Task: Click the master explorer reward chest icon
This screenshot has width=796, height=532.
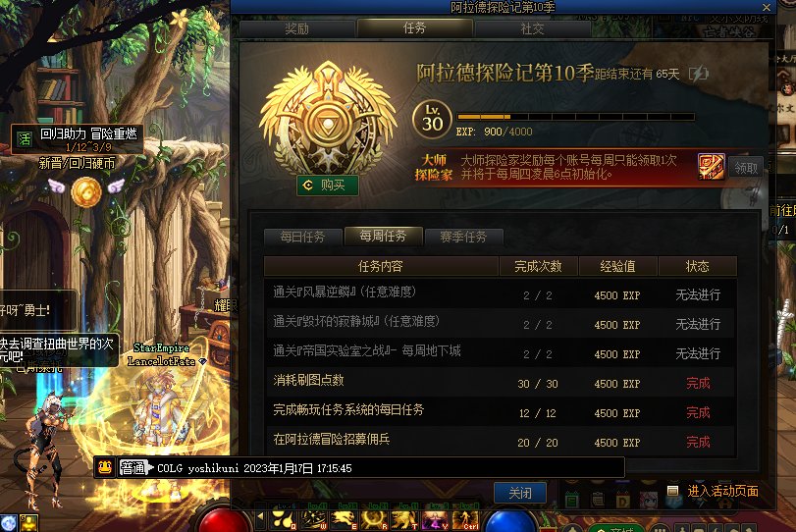Action: pyautogui.click(x=711, y=167)
